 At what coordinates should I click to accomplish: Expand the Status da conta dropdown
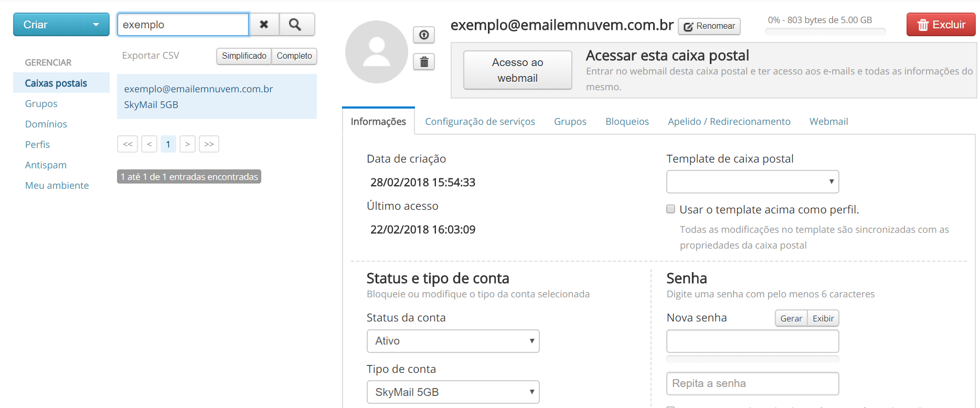pyautogui.click(x=453, y=341)
